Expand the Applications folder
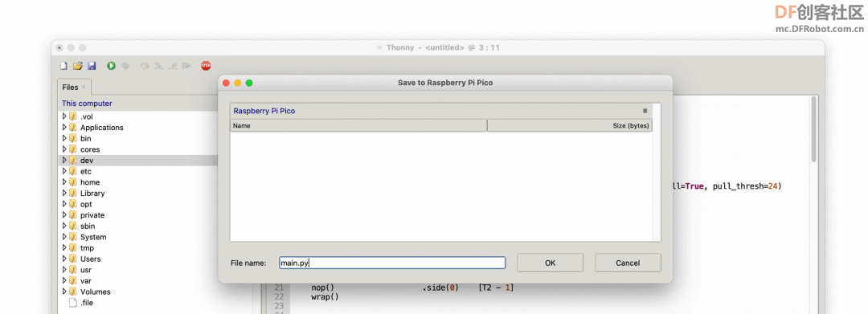Viewport: 868px width, 314px height. pos(64,127)
